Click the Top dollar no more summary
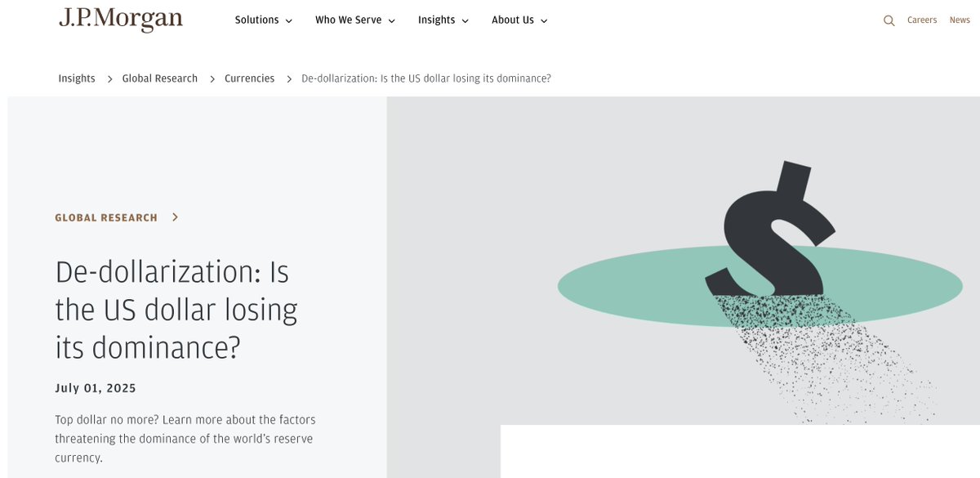Screen dimensions: 980x478 (x=185, y=439)
